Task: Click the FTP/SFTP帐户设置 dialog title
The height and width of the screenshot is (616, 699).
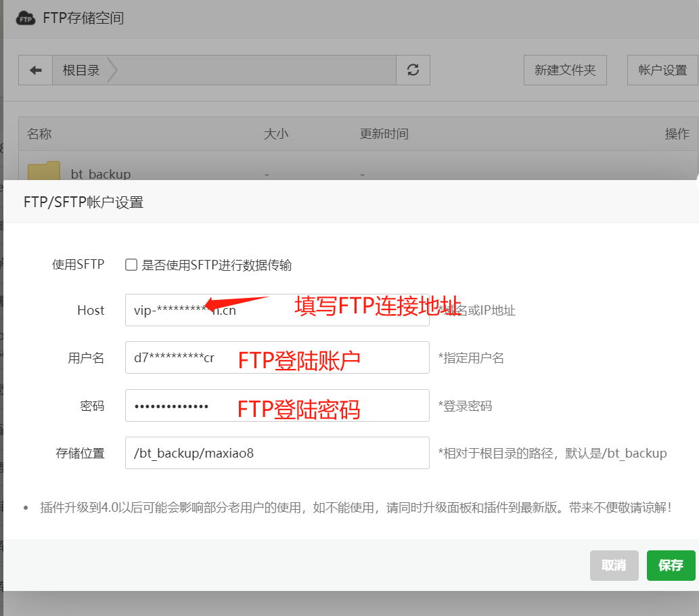Action: [83, 202]
